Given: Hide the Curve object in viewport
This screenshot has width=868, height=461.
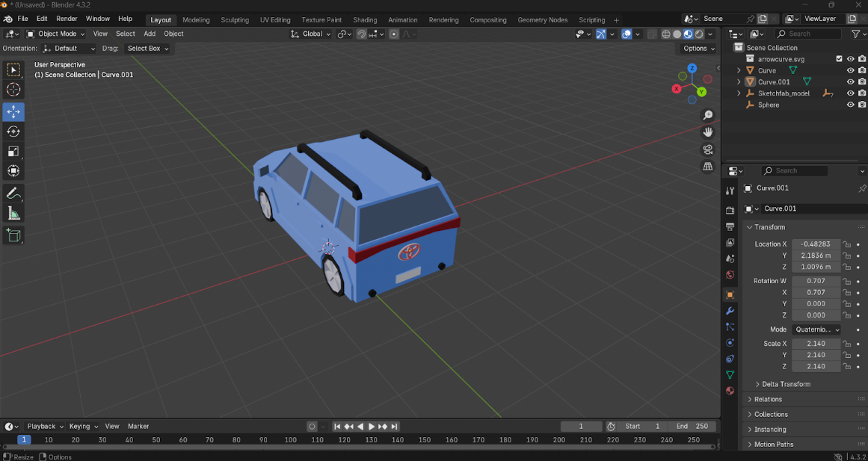Looking at the screenshot, I should [851, 70].
